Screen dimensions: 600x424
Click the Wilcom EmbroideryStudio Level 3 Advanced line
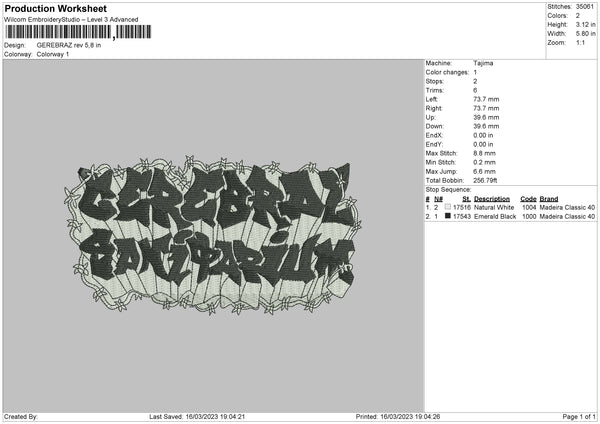coord(71,20)
